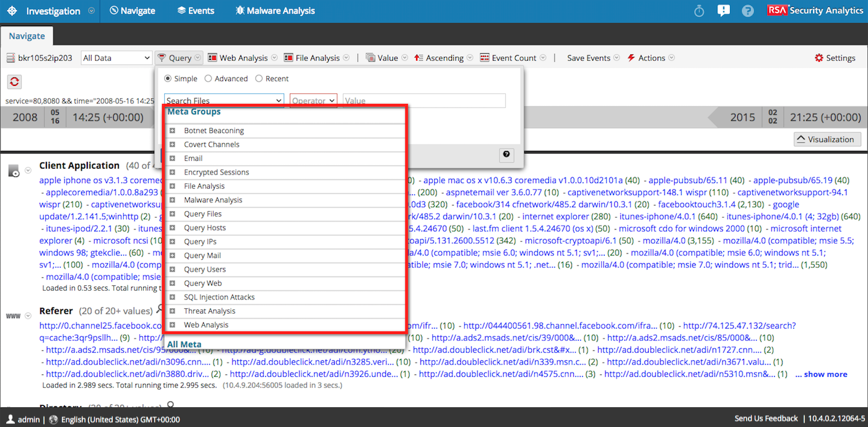Open the Malware Analysis module
868x427 pixels.
(274, 11)
